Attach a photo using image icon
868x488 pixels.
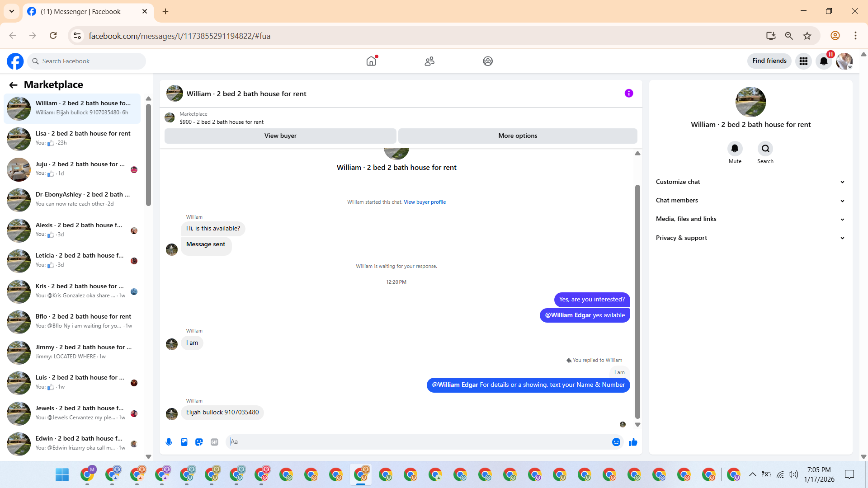[184, 442]
